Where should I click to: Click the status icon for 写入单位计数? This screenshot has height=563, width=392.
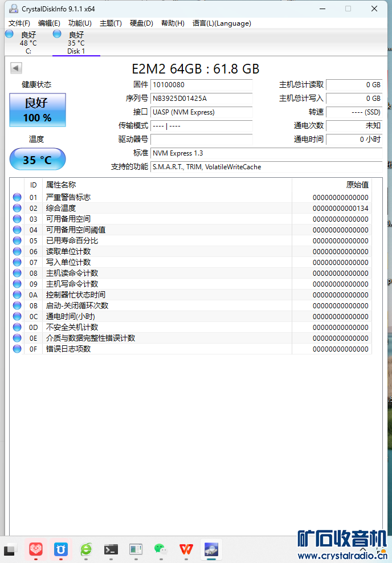(17, 262)
